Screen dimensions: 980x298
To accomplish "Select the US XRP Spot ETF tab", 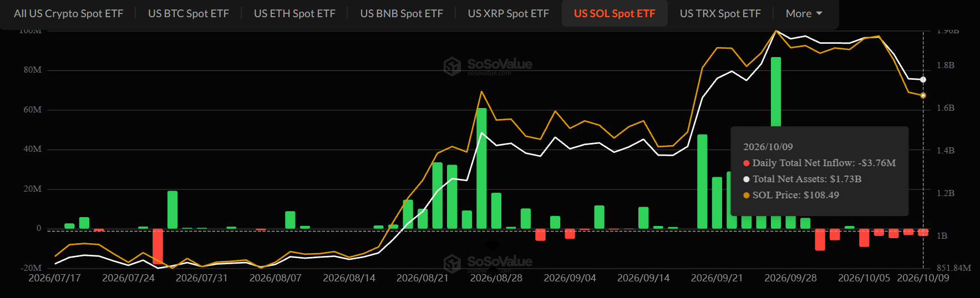I will pos(509,13).
